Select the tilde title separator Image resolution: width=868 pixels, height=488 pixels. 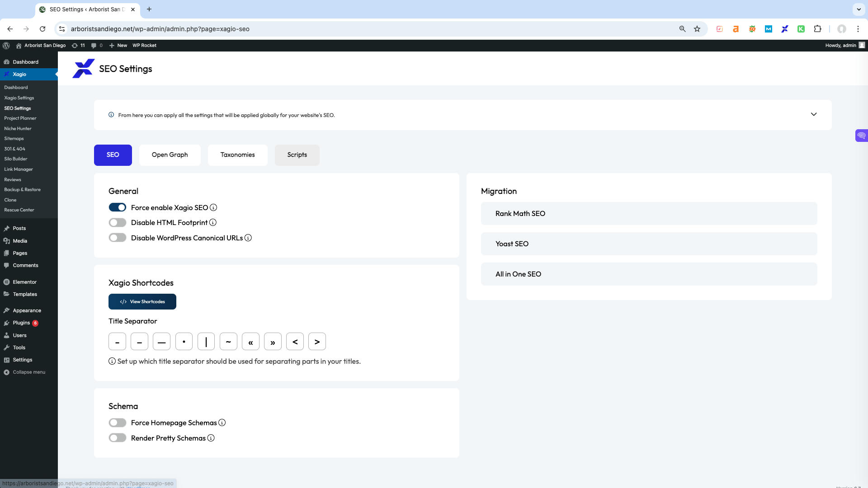pyautogui.click(x=228, y=342)
